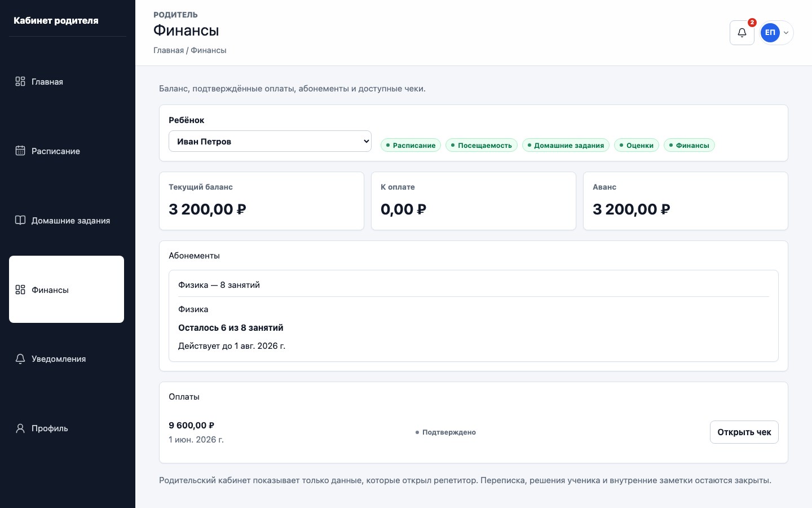The height and width of the screenshot is (508, 812).
Task: Click the Открыть чек button
Action: [x=744, y=432]
